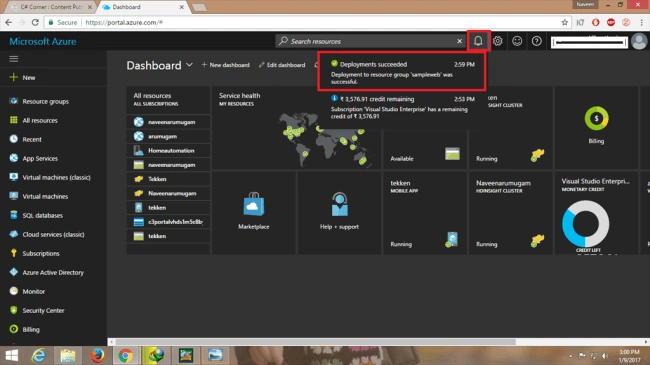Switch to the C# Corner browser tab
Viewport: 650px width, 365px height.
(x=52, y=7)
